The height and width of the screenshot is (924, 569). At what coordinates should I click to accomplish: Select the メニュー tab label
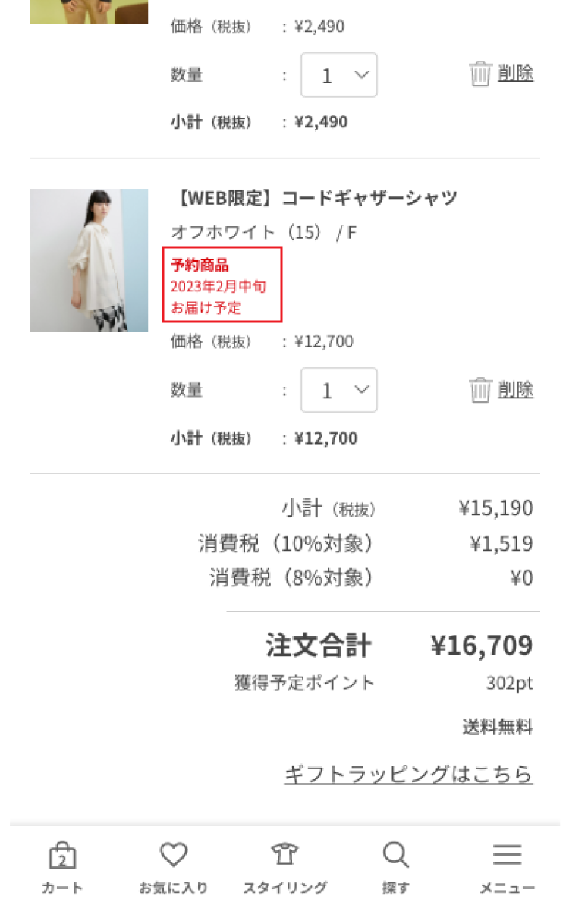tap(507, 888)
